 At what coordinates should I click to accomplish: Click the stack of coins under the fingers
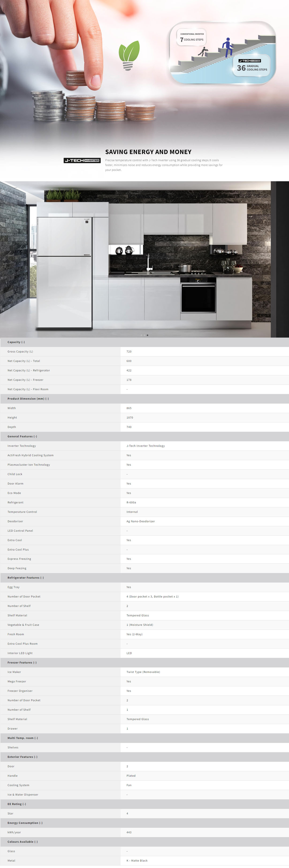(76, 78)
